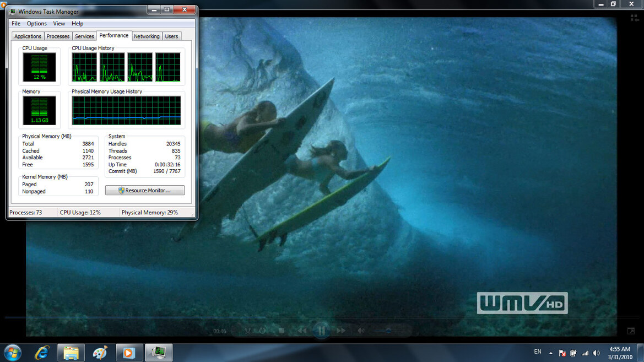The height and width of the screenshot is (362, 644).
Task: Toggle shuffle in Media Player controls
Action: (x=248, y=331)
